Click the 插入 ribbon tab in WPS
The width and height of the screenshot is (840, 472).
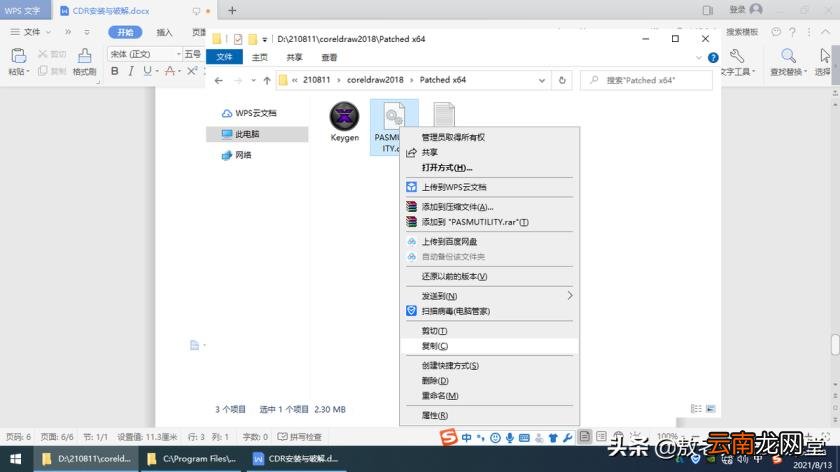164,32
